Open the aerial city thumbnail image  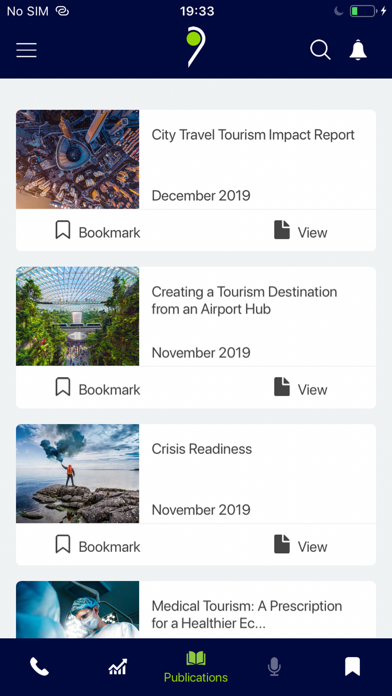77,159
